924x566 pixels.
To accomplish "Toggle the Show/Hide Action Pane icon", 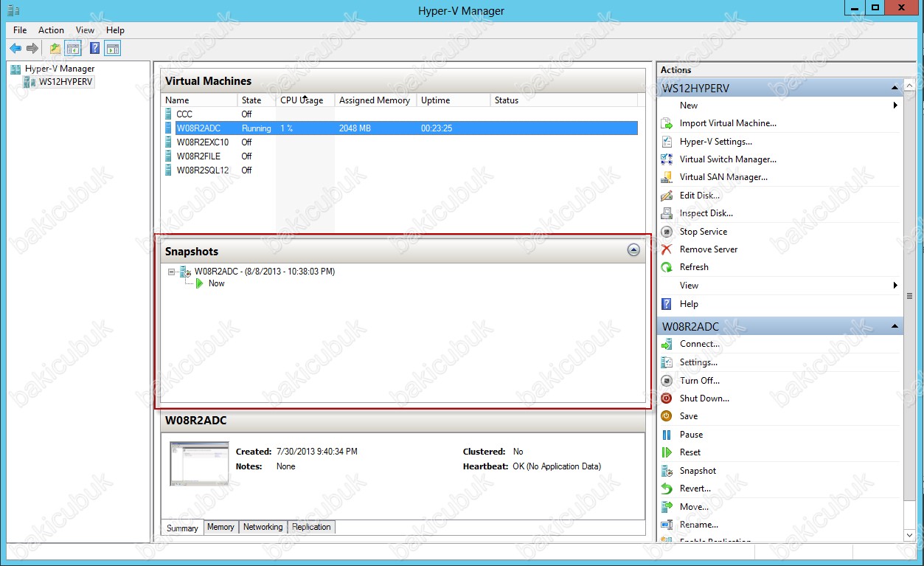I will (x=113, y=49).
